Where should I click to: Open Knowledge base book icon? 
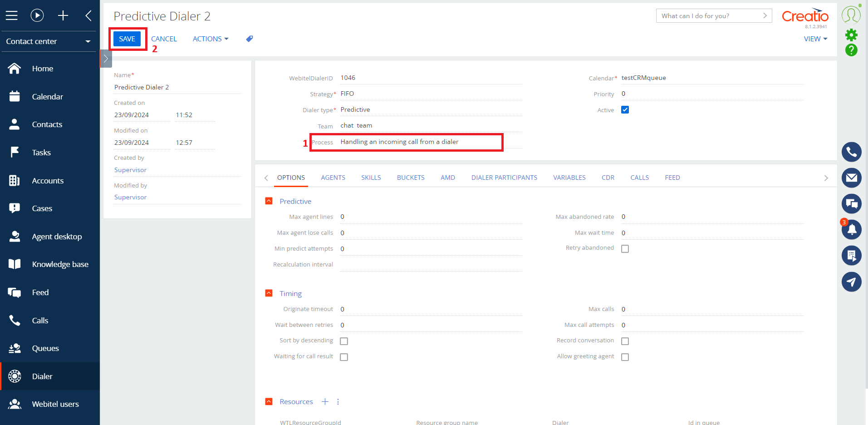(15, 264)
